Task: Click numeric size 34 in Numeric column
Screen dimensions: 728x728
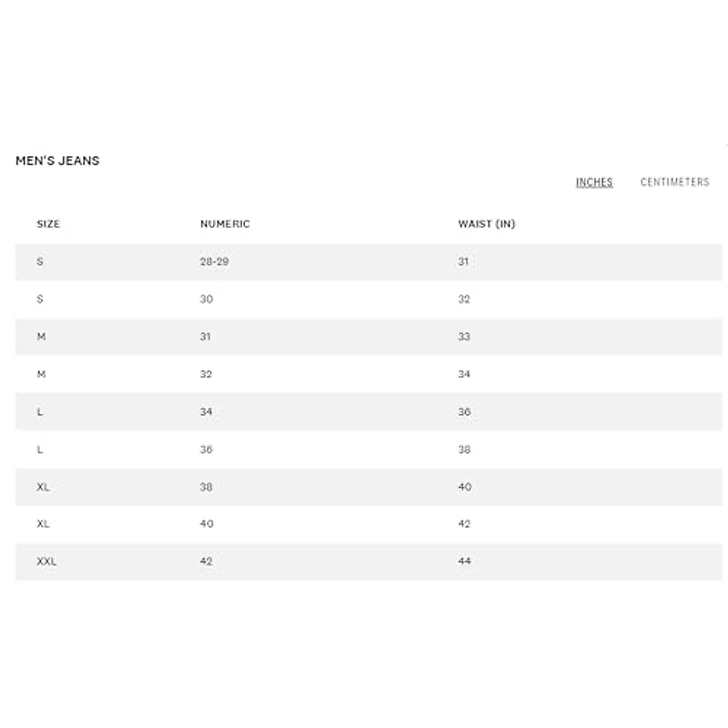Action: point(206,412)
